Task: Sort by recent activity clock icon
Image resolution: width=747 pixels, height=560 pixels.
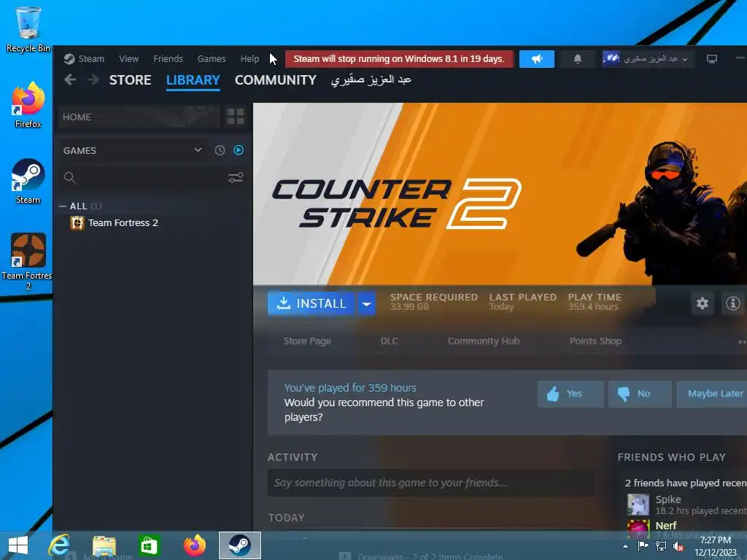Action: [x=220, y=150]
